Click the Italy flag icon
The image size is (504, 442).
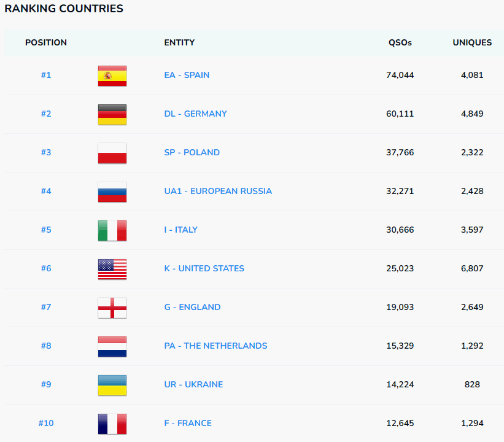112,230
